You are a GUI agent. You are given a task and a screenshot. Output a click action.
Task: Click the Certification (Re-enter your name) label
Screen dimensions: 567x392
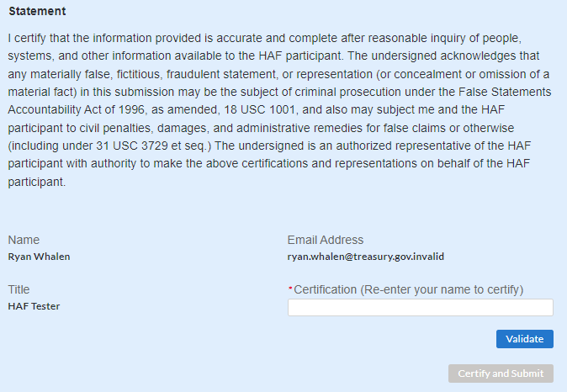pos(409,289)
